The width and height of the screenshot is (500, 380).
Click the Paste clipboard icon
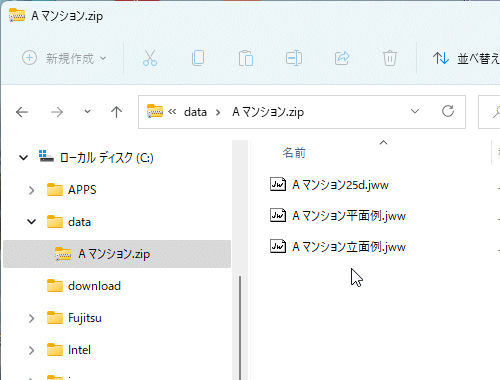[x=246, y=58]
